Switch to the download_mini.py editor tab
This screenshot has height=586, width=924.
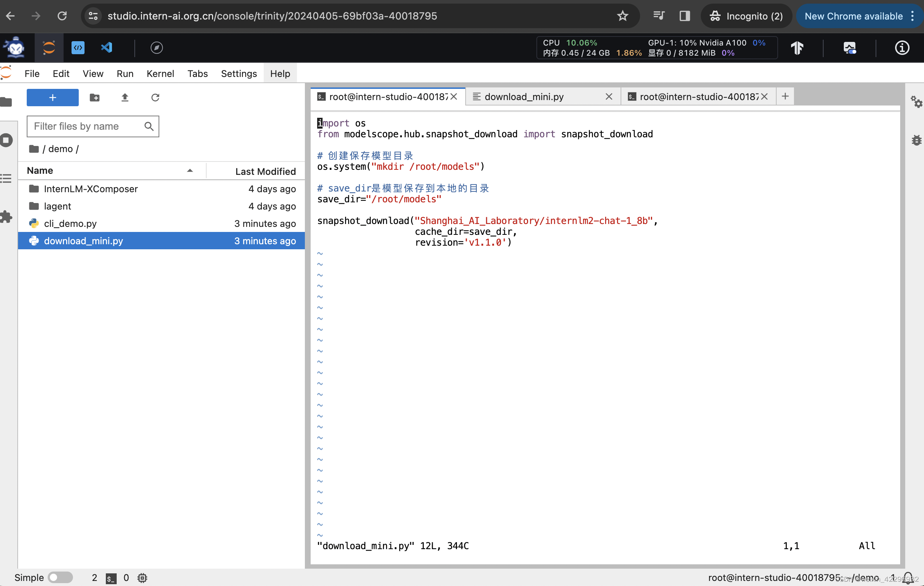click(524, 97)
